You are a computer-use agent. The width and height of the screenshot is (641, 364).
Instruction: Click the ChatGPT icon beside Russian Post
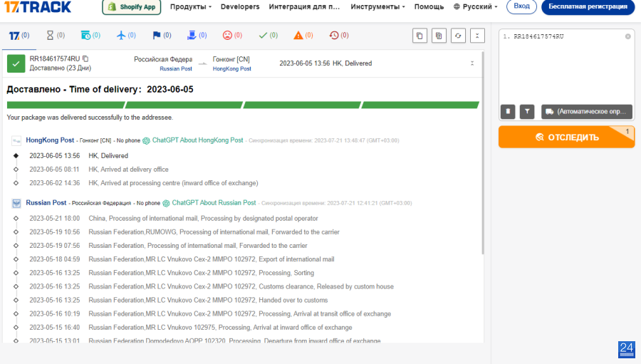(x=166, y=203)
